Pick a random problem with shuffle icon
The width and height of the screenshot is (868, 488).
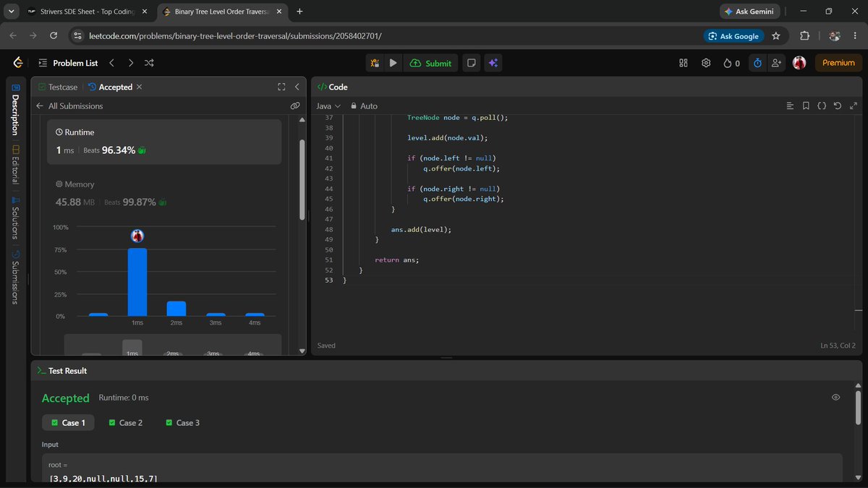(x=149, y=63)
